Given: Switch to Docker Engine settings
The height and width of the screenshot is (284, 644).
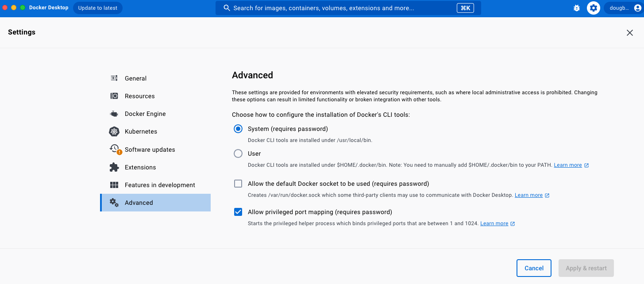Looking at the screenshot, I should 155,114.
